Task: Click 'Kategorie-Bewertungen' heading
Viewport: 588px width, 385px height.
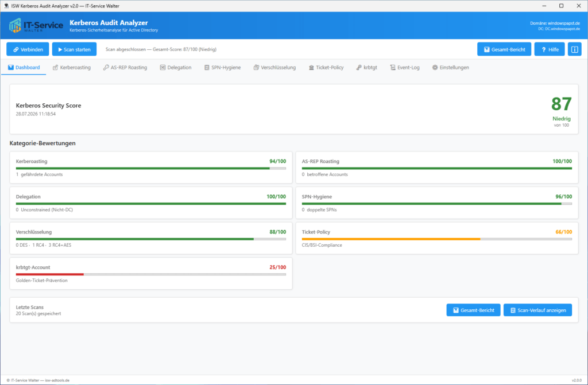Action: pyautogui.click(x=42, y=143)
